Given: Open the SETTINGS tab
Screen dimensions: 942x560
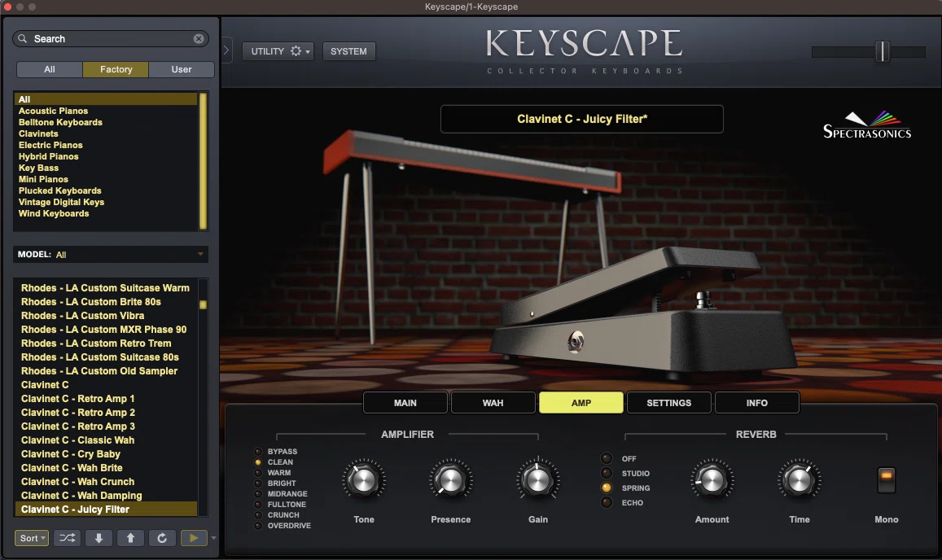Looking at the screenshot, I should point(668,403).
